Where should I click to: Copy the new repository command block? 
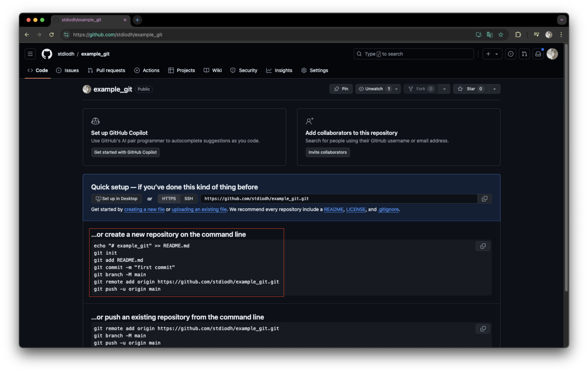pyautogui.click(x=483, y=246)
